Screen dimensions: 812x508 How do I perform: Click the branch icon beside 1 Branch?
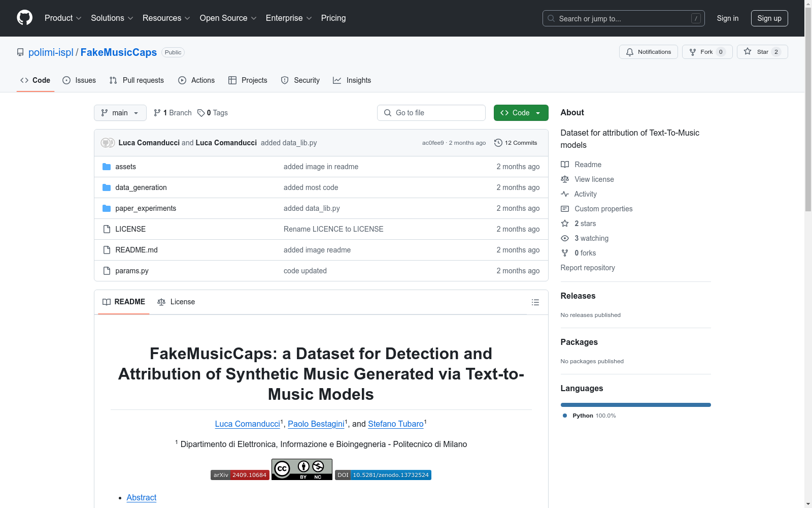(157, 113)
